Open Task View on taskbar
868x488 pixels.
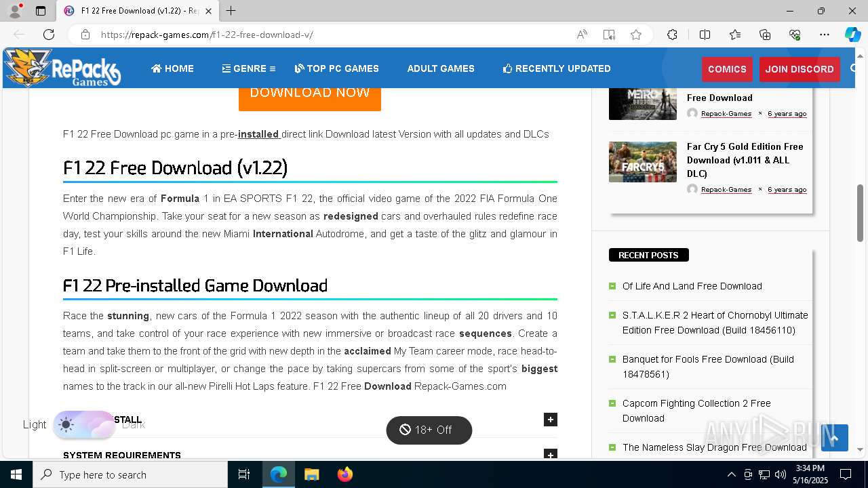pyautogui.click(x=244, y=474)
